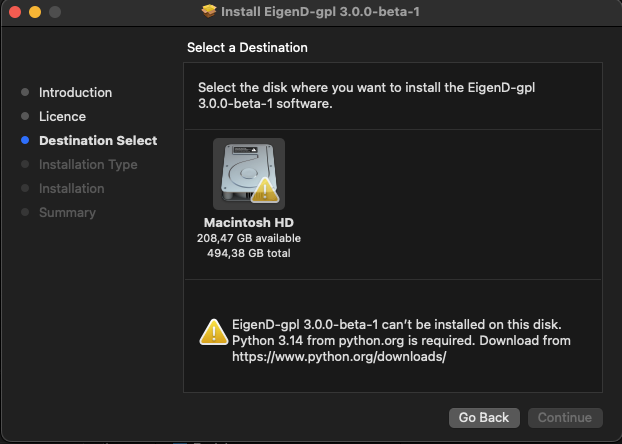Minimize the installer with the yellow button

tap(35, 12)
